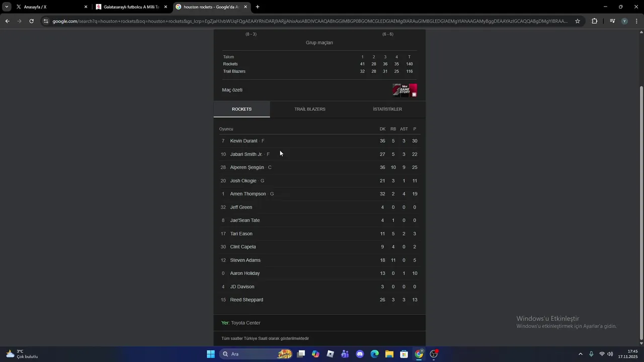Open File Explorer from the taskbar
The image size is (644, 362).
389,354
